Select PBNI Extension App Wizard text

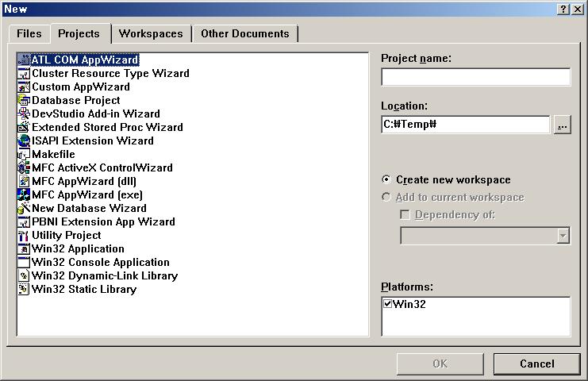103,221
